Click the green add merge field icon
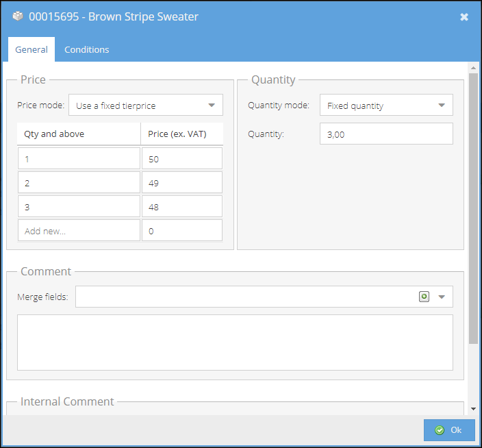This screenshot has height=448, width=482. tap(424, 297)
